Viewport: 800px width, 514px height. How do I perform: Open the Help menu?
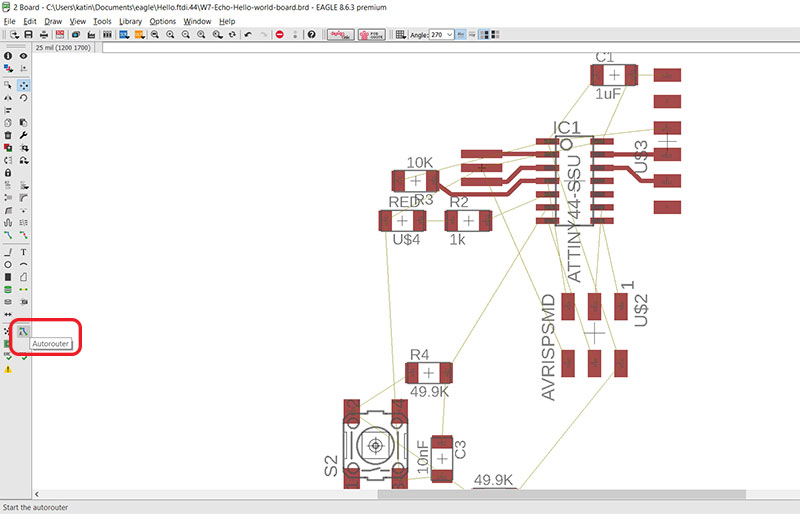pos(227,21)
